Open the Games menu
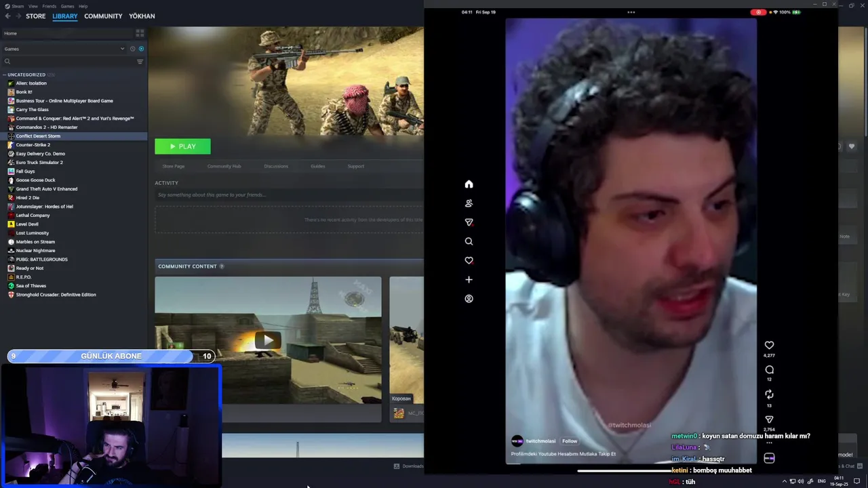Image resolution: width=868 pixels, height=488 pixels. coord(67,6)
